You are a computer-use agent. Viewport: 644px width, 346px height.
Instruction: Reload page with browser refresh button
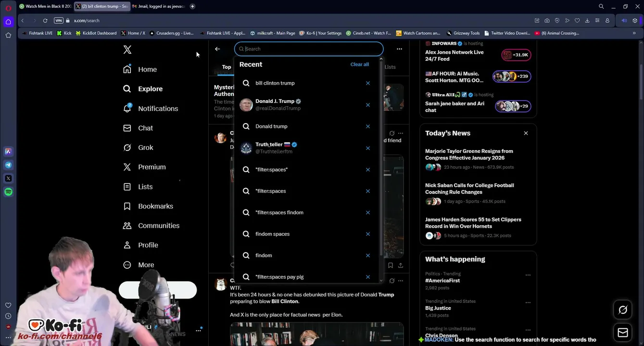(45, 21)
